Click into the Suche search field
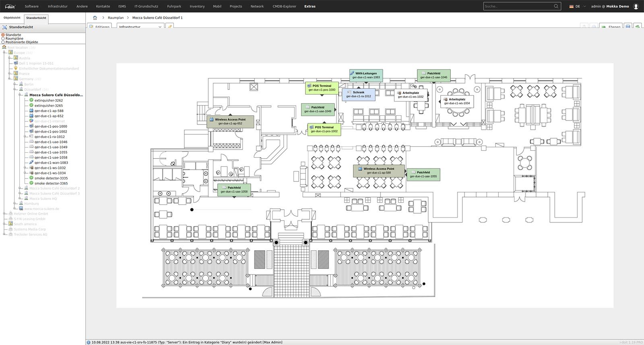The height and width of the screenshot is (345, 644). pyautogui.click(x=517, y=6)
